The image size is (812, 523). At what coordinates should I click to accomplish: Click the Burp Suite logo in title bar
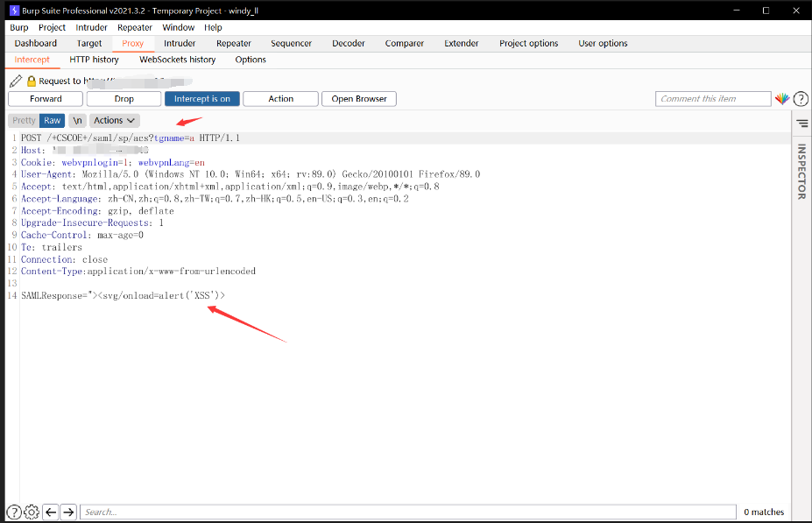click(x=14, y=11)
